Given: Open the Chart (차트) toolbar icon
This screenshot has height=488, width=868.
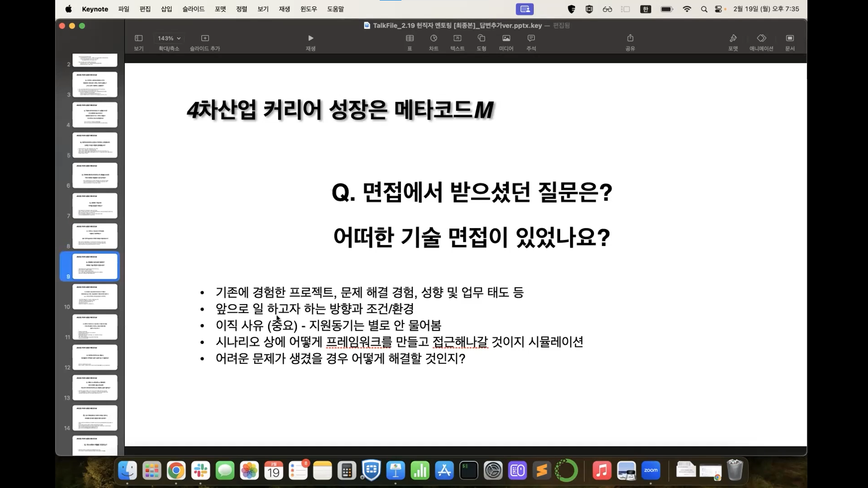Looking at the screenshot, I should coord(434,38).
